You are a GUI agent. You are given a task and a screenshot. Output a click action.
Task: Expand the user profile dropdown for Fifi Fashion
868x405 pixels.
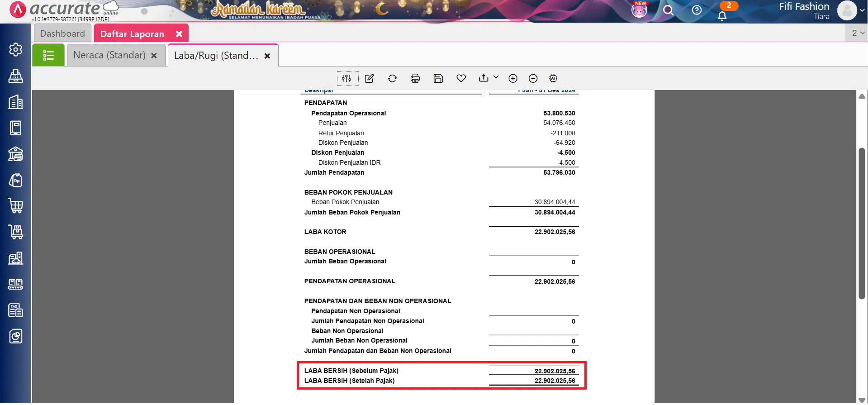[862, 10]
